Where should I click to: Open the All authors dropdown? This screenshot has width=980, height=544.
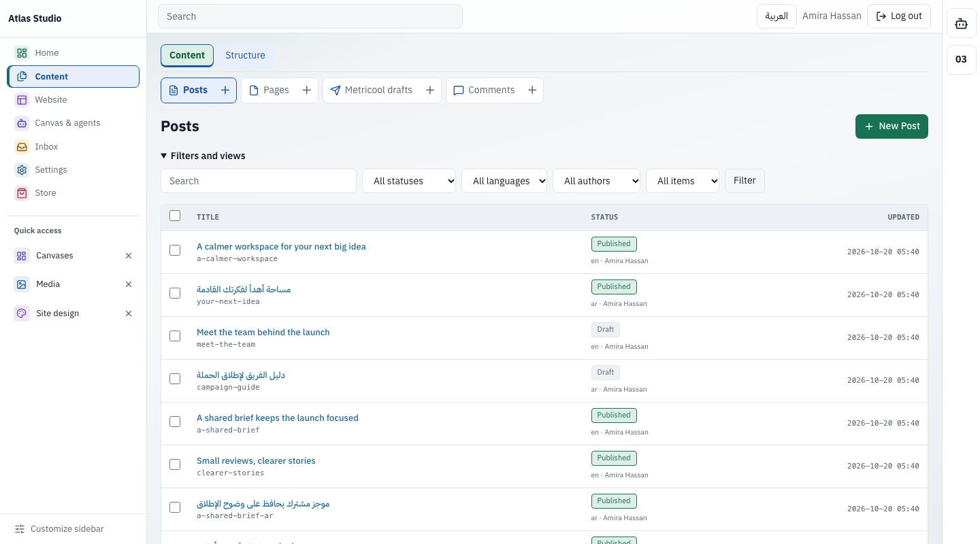pyautogui.click(x=596, y=181)
